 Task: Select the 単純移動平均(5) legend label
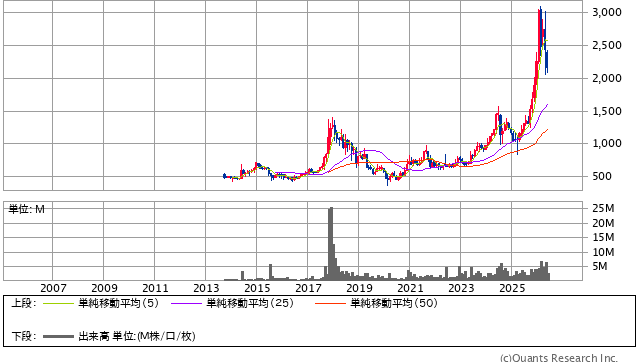(x=118, y=303)
